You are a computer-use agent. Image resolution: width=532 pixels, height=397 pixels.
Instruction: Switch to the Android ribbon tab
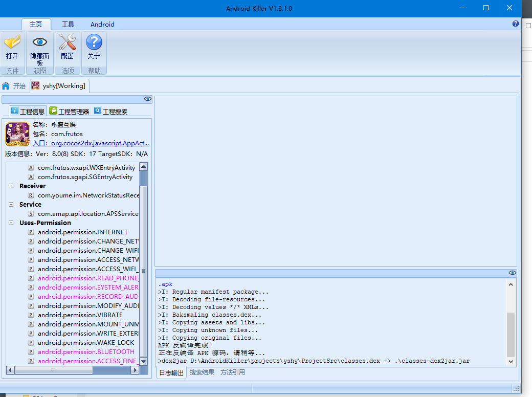(102, 24)
